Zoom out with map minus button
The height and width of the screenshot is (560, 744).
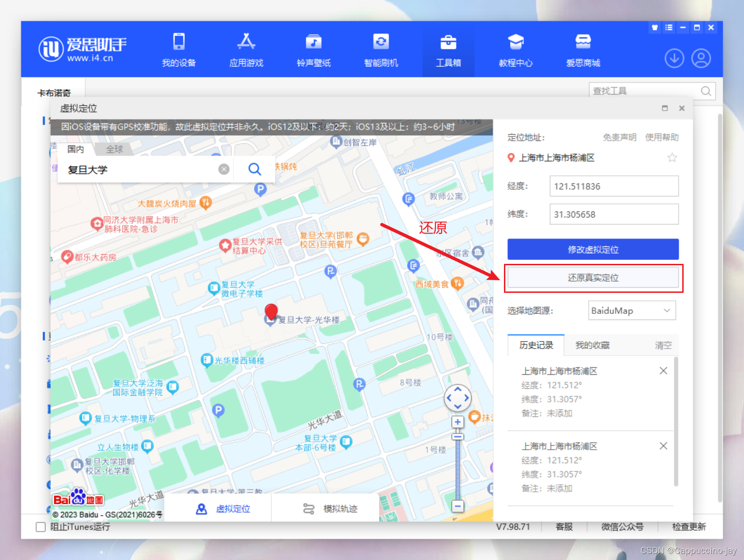458,506
